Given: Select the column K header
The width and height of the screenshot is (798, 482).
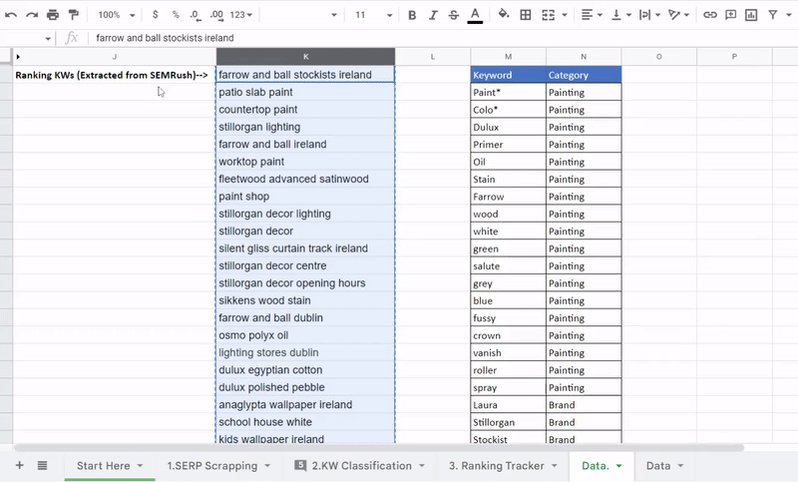Looking at the screenshot, I should (305, 56).
